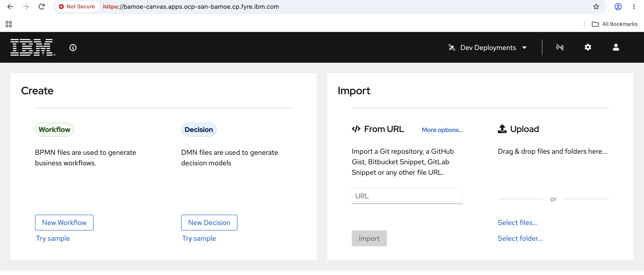Click Try sample under Decision

199,238
